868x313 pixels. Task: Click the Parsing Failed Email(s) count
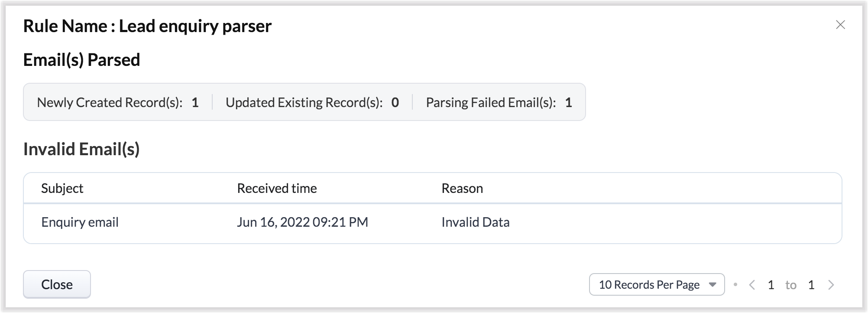coord(568,103)
